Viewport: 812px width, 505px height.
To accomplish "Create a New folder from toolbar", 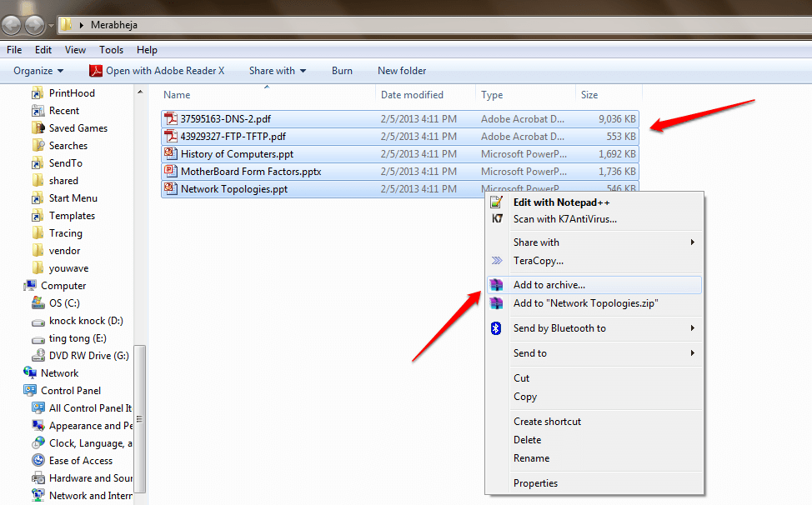I will point(402,71).
